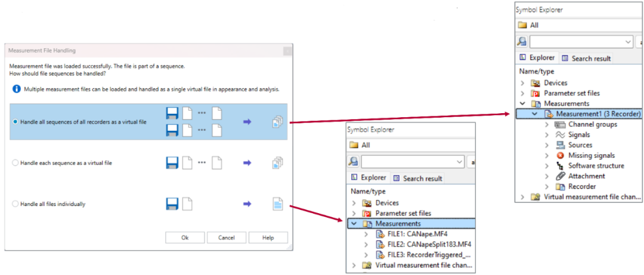Expand Attachment node
This screenshot has height=275, width=644.
[x=547, y=176]
